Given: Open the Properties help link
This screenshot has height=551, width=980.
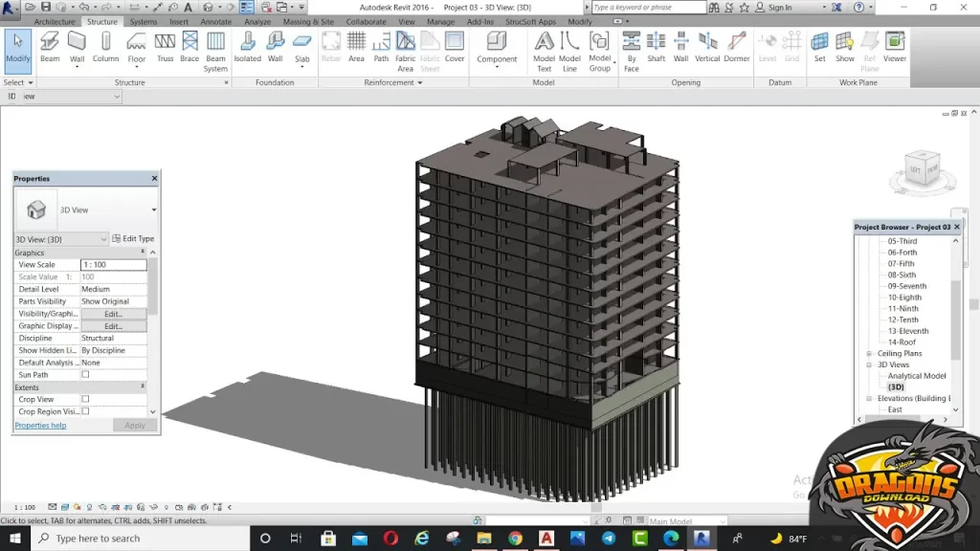Looking at the screenshot, I should (x=40, y=425).
